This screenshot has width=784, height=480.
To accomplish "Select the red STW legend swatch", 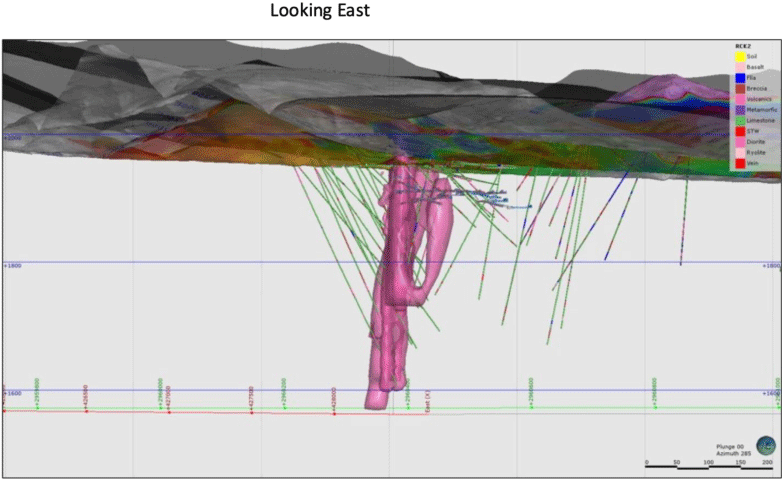I will (x=740, y=130).
